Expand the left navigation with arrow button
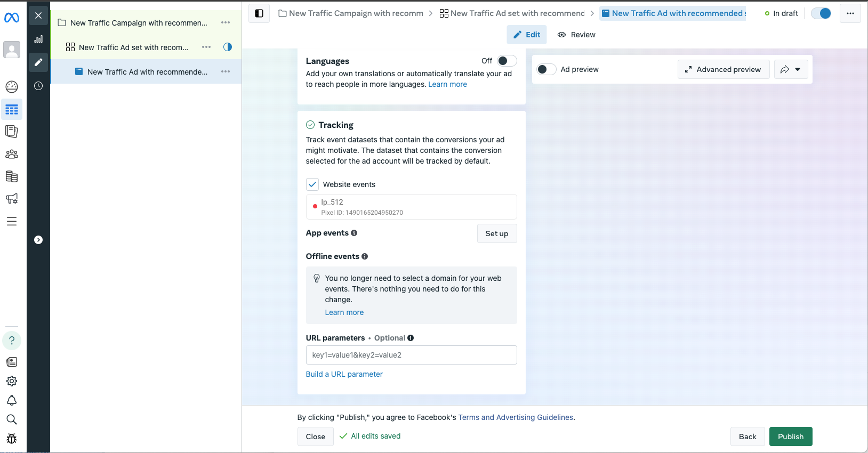Viewport: 868px width, 453px height. pos(38,240)
